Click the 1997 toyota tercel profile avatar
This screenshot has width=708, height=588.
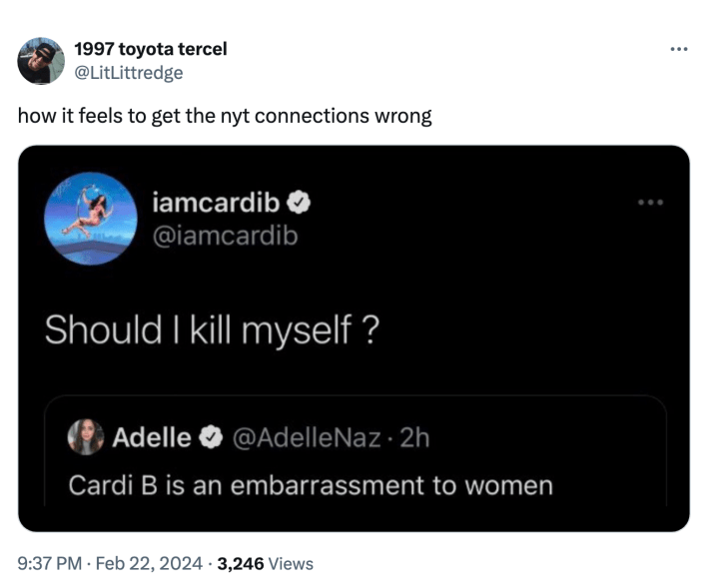(42, 61)
